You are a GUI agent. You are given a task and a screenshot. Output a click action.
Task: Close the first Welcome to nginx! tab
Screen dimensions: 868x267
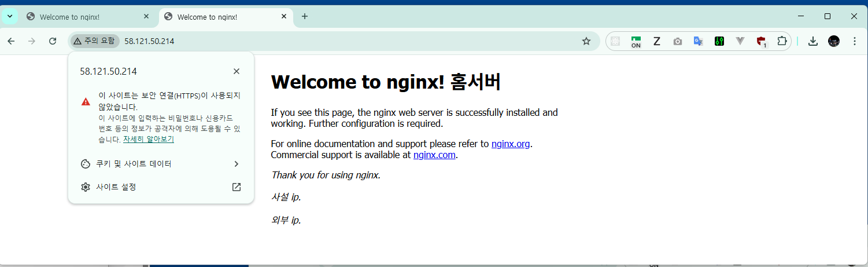point(146,17)
